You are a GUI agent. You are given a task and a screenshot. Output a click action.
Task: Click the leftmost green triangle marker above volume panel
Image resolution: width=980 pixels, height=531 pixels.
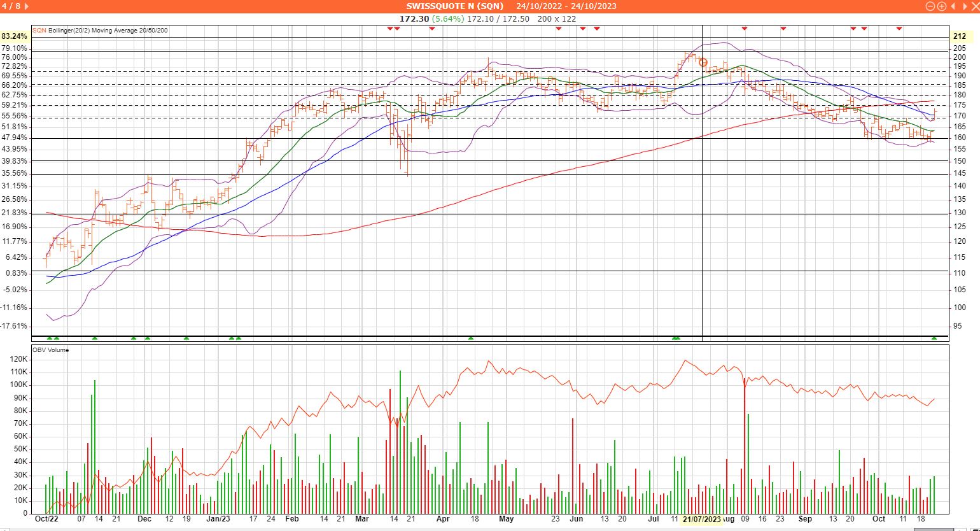[x=50, y=338]
